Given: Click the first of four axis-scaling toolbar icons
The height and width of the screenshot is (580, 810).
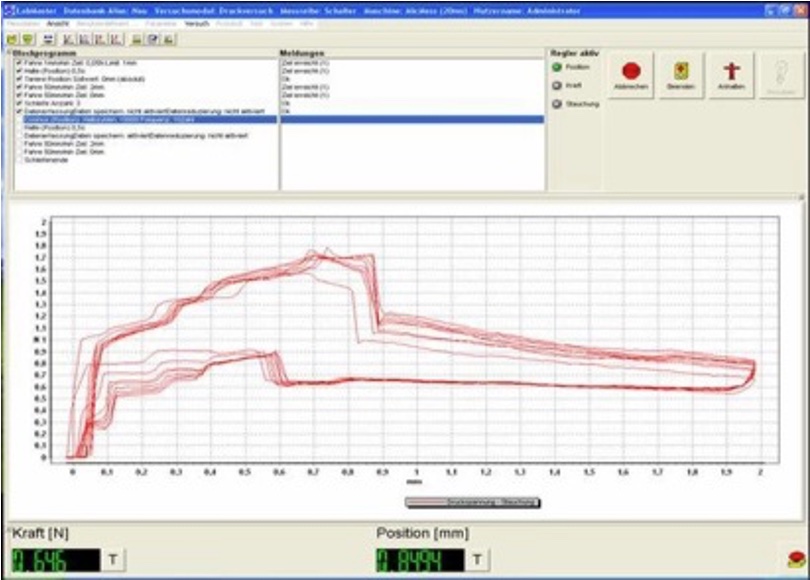Looking at the screenshot, I should click(x=68, y=39).
